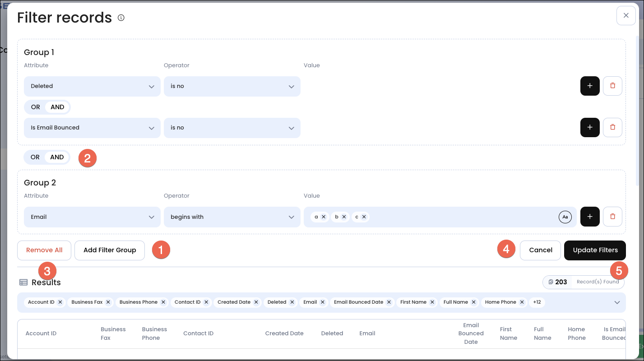644x361 pixels.
Task: Open the operator dropdown for Deleted row
Action: click(x=232, y=86)
